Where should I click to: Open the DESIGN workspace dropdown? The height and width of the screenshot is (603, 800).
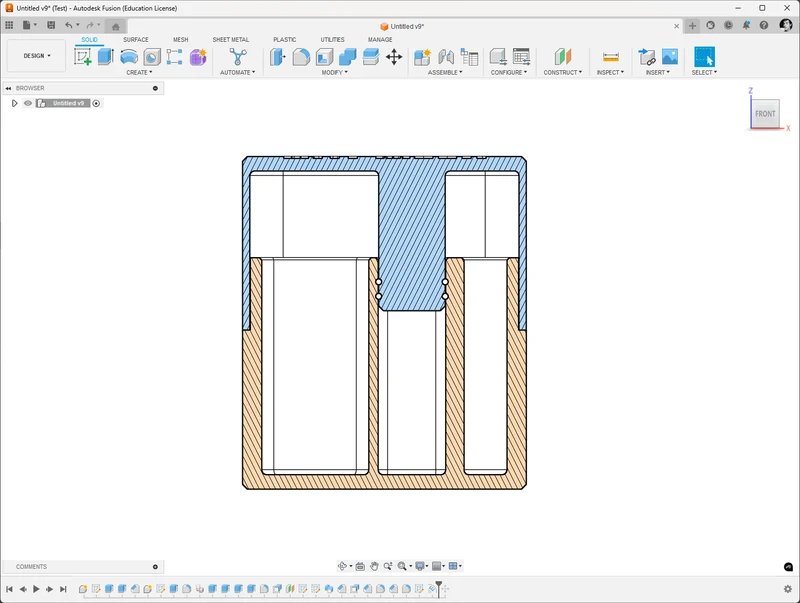(x=37, y=56)
